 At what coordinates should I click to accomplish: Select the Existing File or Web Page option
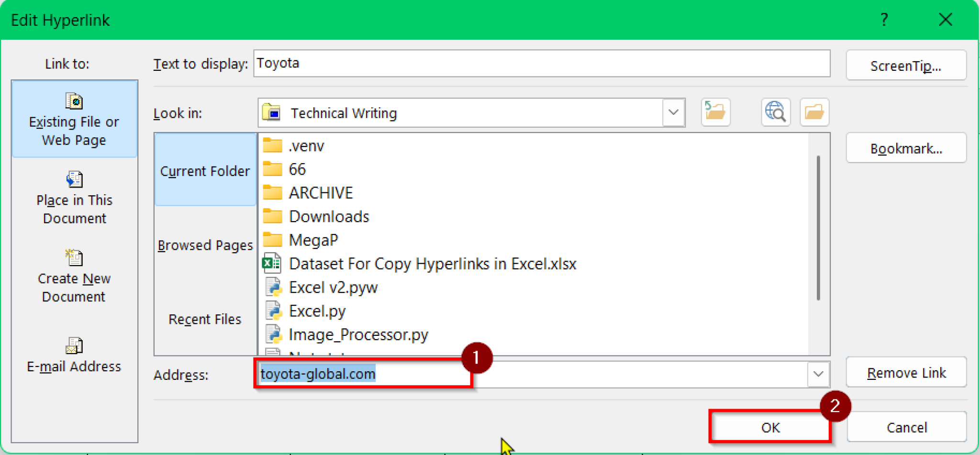point(74,120)
